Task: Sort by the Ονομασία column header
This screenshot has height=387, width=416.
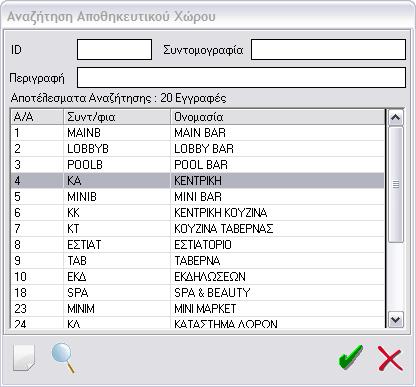Action: (277, 117)
